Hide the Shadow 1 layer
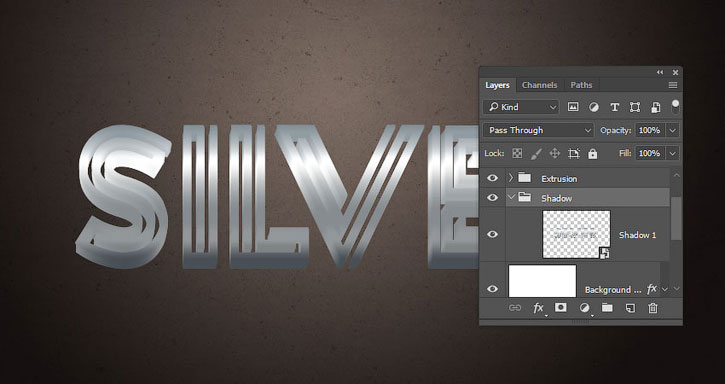The width and height of the screenshot is (725, 384). [x=493, y=235]
